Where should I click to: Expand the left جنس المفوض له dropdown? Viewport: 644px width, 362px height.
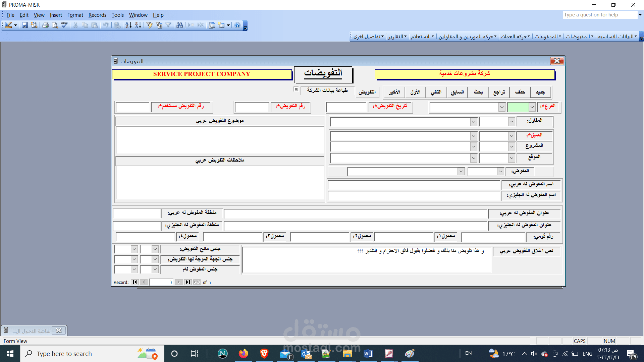pyautogui.click(x=134, y=269)
